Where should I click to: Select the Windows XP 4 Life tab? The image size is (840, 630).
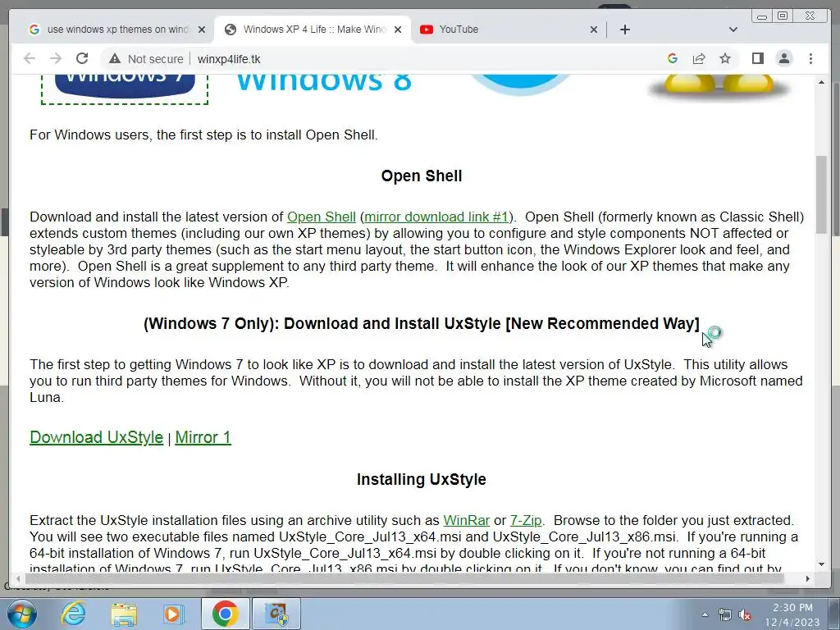point(313,30)
